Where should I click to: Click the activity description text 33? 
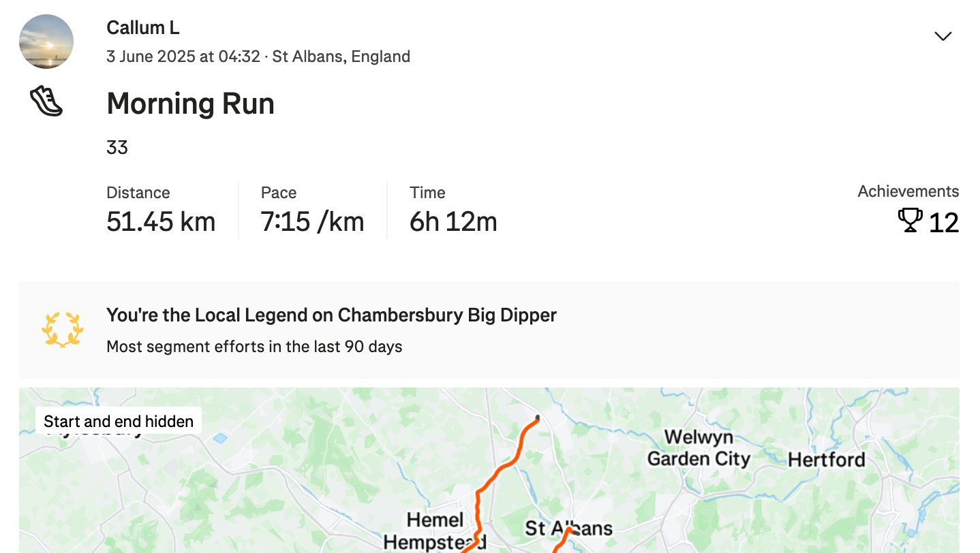coord(117,147)
